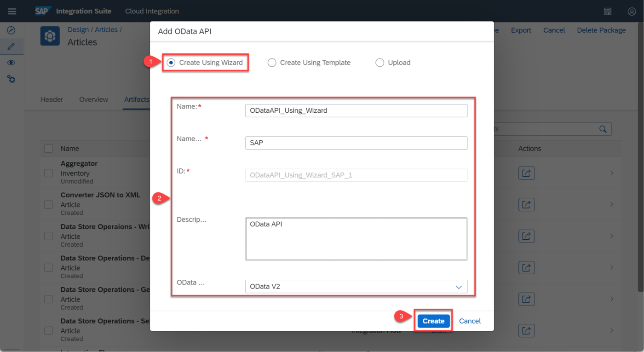Open the user profile icon
This screenshot has height=352, width=644.
click(632, 12)
